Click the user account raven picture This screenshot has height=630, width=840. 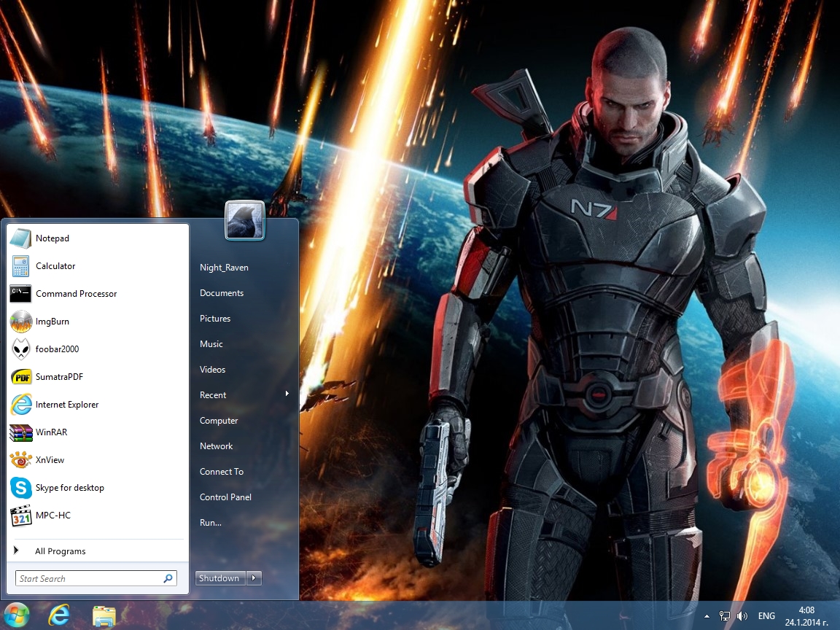(x=245, y=221)
